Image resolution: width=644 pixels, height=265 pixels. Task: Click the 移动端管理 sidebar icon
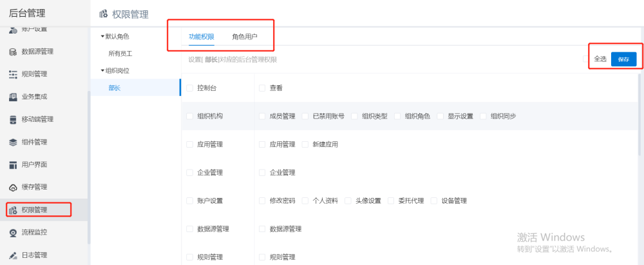[13, 119]
